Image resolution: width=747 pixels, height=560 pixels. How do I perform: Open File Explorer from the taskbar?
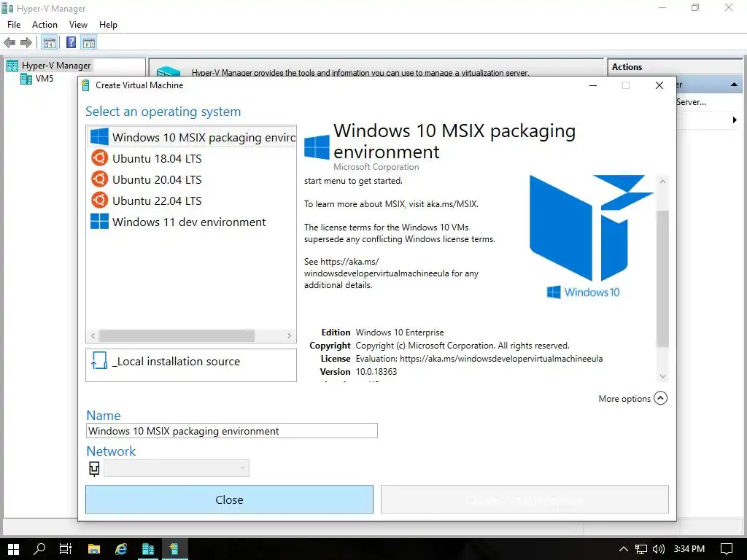point(94,549)
